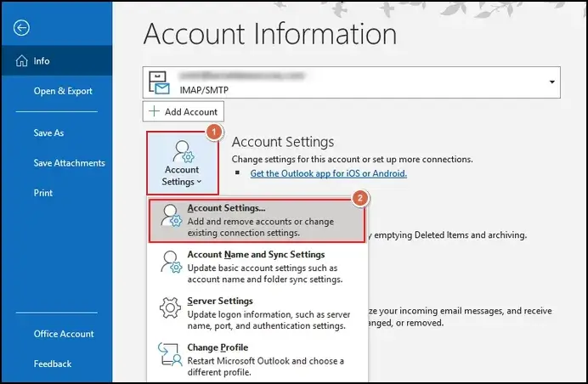Click the Account Settings... entry icon
Viewport: 588px width, 384px height.
pyautogui.click(x=171, y=215)
